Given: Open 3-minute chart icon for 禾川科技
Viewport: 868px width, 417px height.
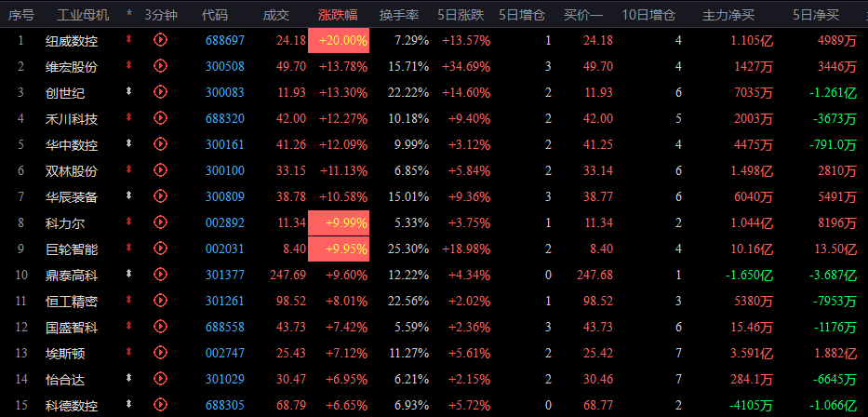Looking at the screenshot, I should click(161, 118).
